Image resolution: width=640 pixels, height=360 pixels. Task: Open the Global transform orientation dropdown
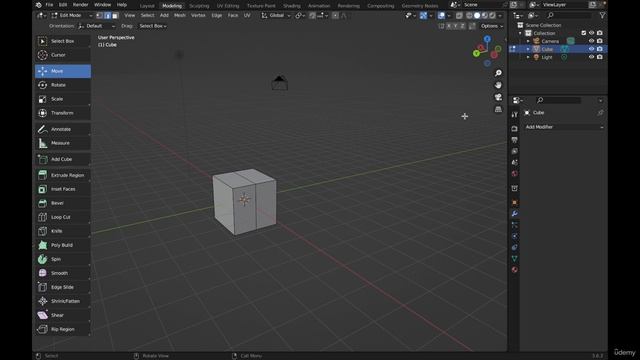point(276,16)
